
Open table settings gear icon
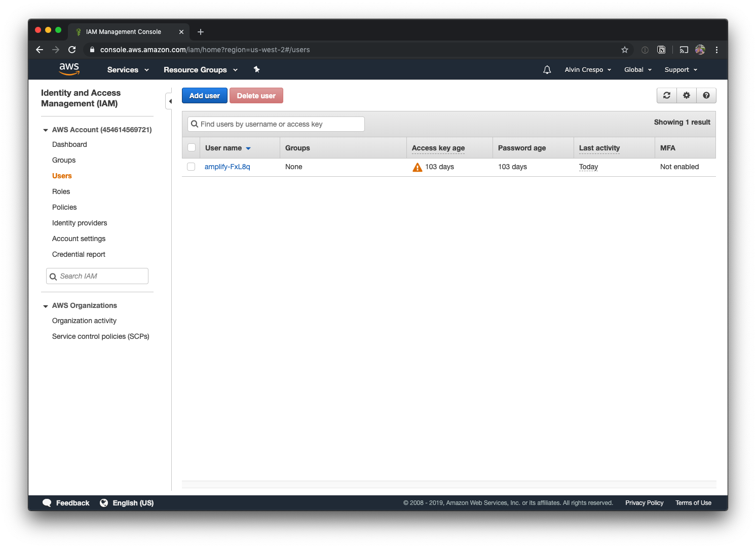click(x=687, y=96)
